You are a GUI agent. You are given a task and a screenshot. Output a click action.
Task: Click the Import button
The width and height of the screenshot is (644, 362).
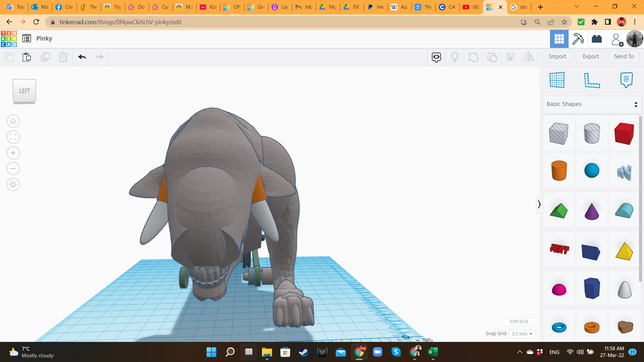pyautogui.click(x=557, y=57)
